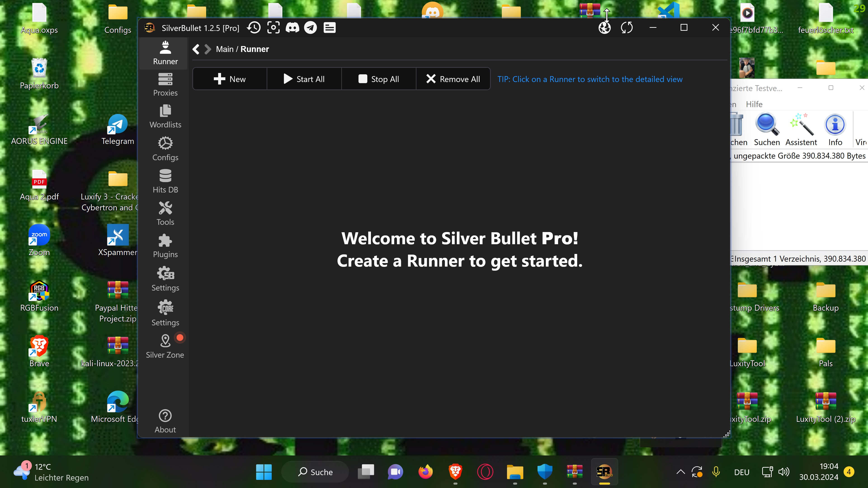Image resolution: width=868 pixels, height=488 pixels.
Task: Click the screenshot capture icon in the title bar
Action: 273,28
